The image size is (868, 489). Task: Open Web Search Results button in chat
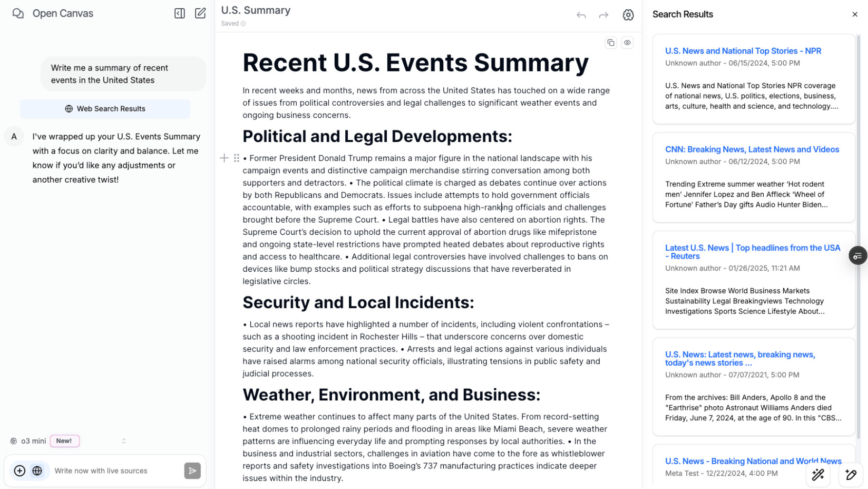coord(105,109)
